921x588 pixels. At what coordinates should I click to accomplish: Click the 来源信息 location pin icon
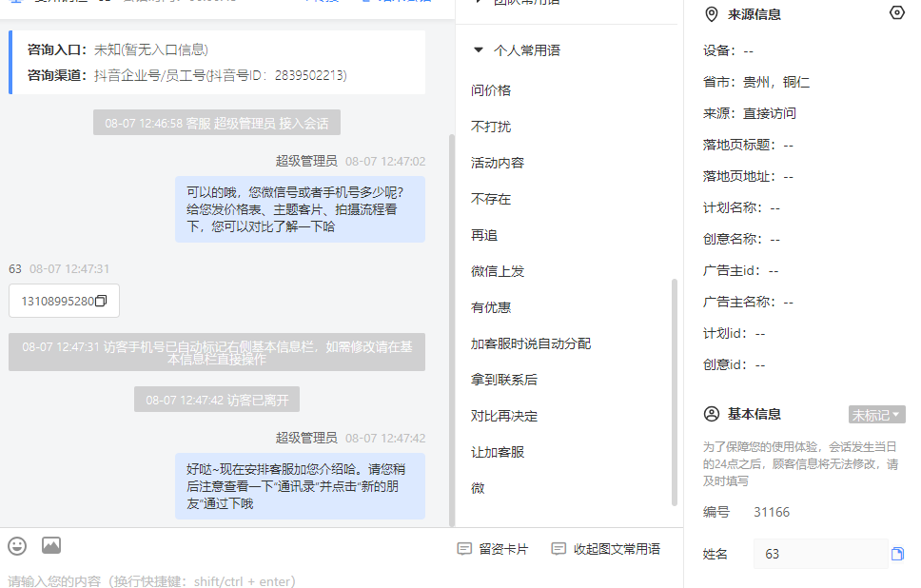click(712, 14)
